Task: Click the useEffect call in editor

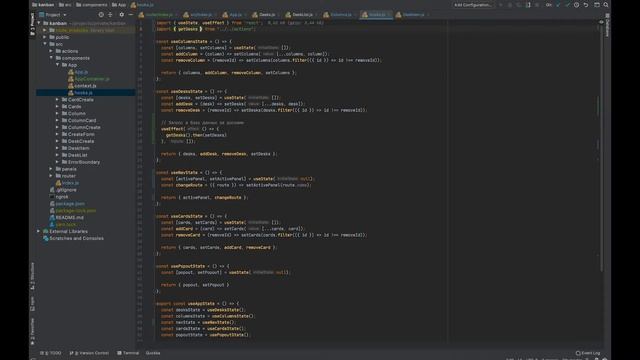Action: click(172, 129)
